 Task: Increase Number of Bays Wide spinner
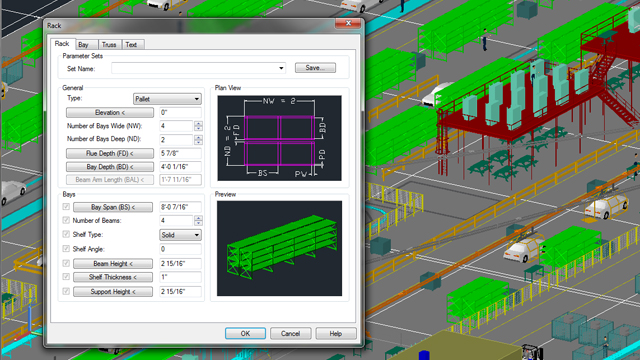tap(198, 123)
